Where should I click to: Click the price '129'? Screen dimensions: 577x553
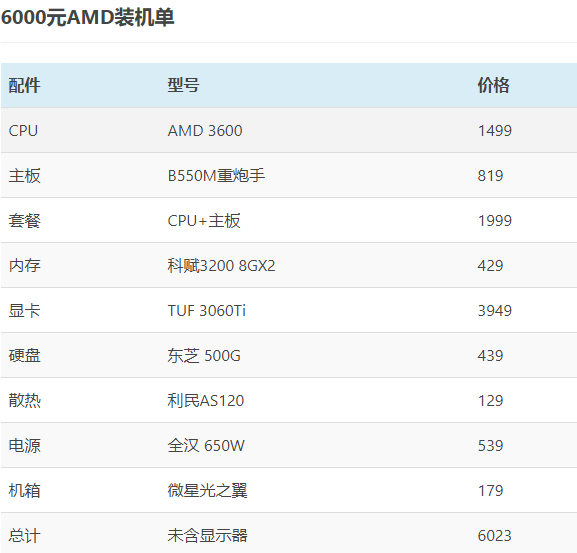(x=490, y=401)
